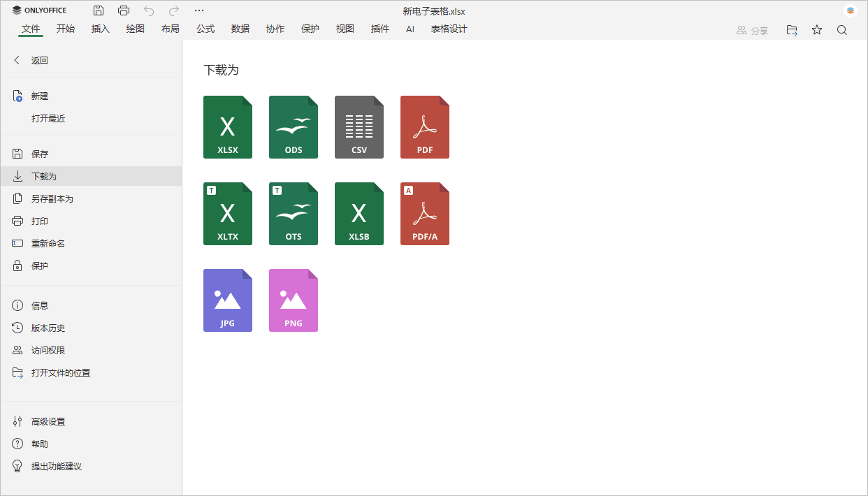
Task: Download the spreadsheet as XLSX format
Action: click(x=228, y=127)
